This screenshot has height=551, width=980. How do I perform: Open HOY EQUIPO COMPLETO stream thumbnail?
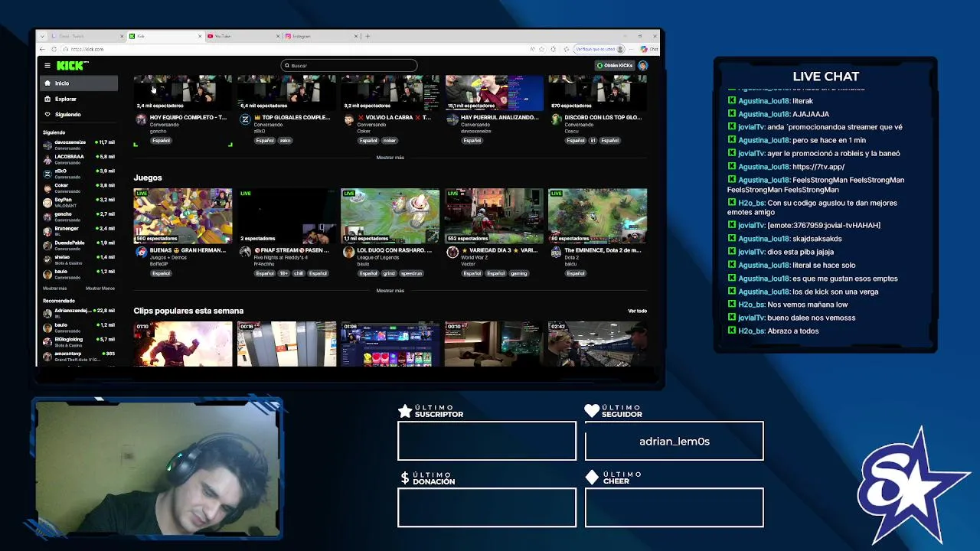click(x=183, y=93)
